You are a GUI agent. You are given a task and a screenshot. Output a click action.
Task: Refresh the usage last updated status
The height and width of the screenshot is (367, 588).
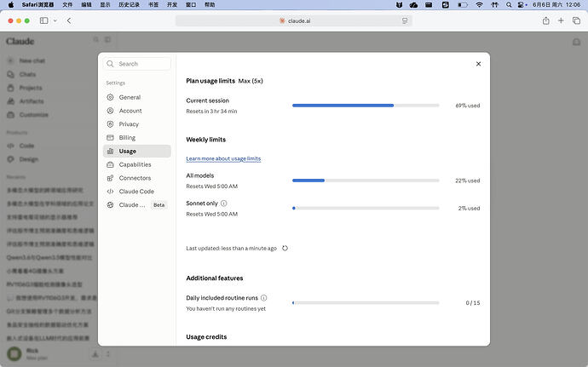tap(285, 248)
